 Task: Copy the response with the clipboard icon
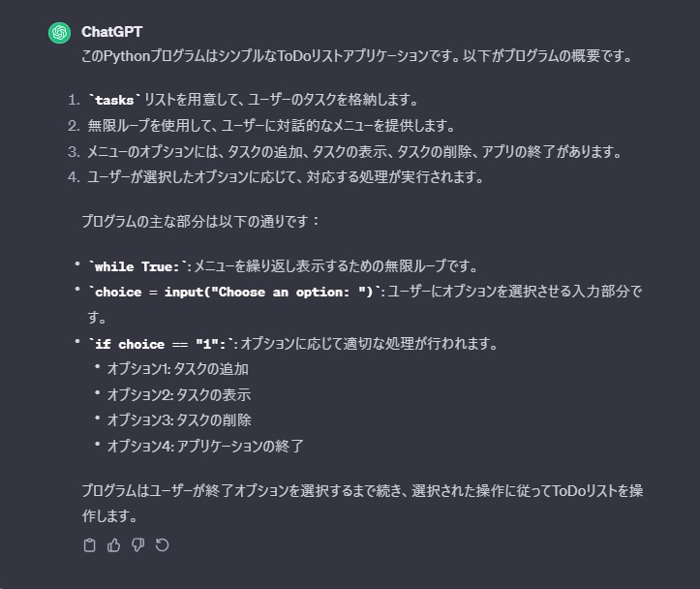pyautogui.click(x=90, y=544)
